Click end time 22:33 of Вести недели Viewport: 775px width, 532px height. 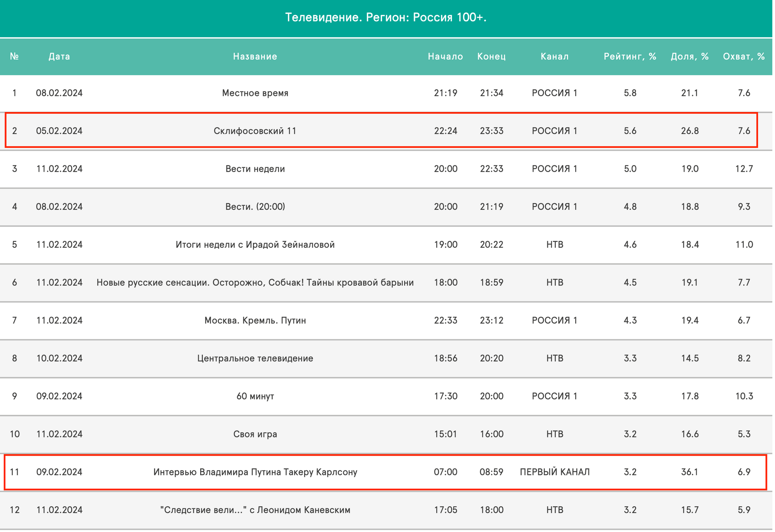point(492,169)
